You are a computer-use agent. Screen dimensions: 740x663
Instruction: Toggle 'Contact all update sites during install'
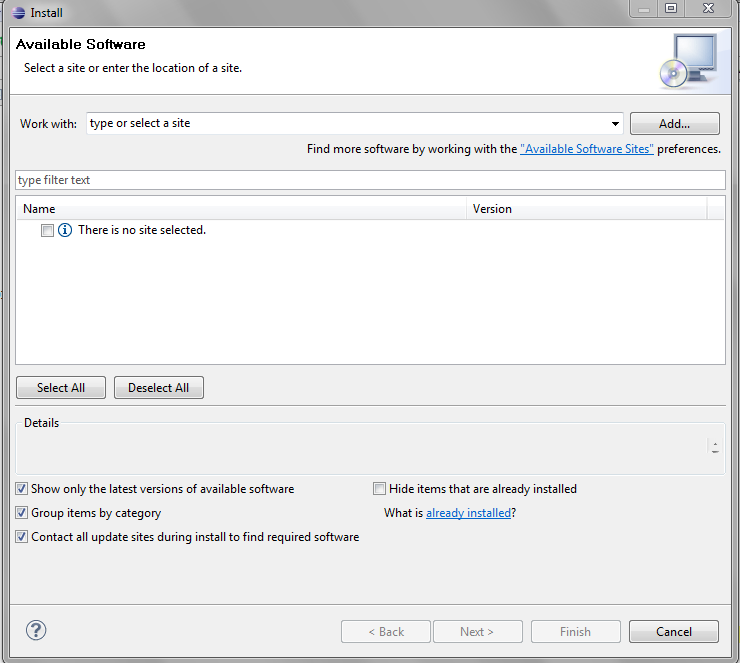[x=22, y=537]
